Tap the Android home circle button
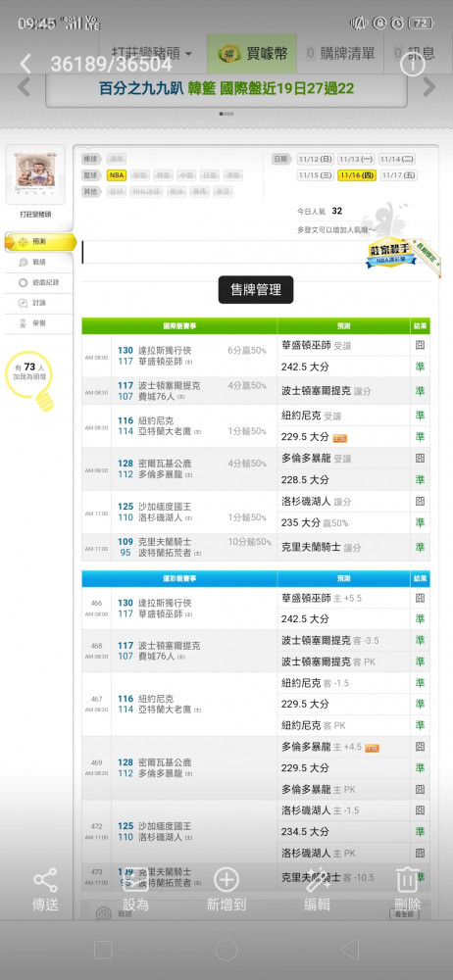The image size is (453, 980). tap(226, 950)
